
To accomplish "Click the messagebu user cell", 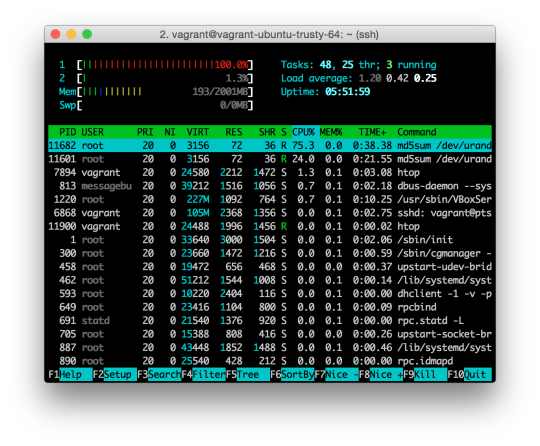I will pos(106,186).
